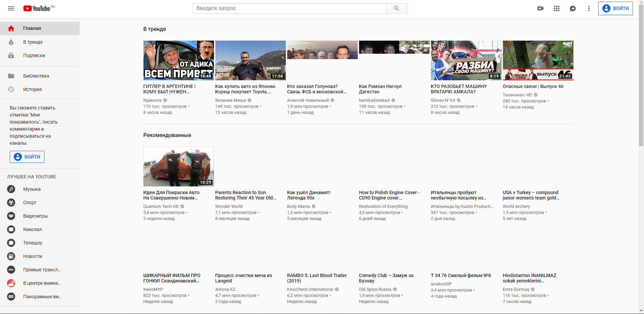This screenshot has width=644, height=314.
Task: Click the search magnifier button
Action: click(397, 8)
